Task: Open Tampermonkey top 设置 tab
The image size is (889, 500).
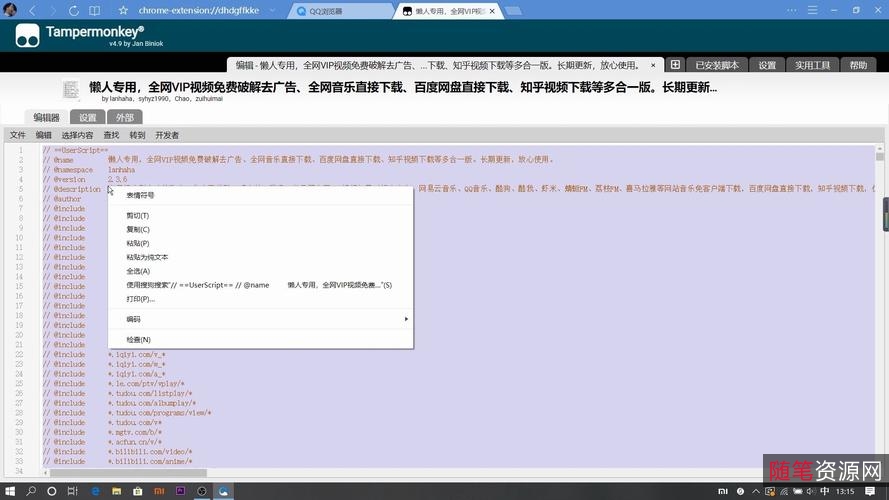Action: tap(767, 65)
